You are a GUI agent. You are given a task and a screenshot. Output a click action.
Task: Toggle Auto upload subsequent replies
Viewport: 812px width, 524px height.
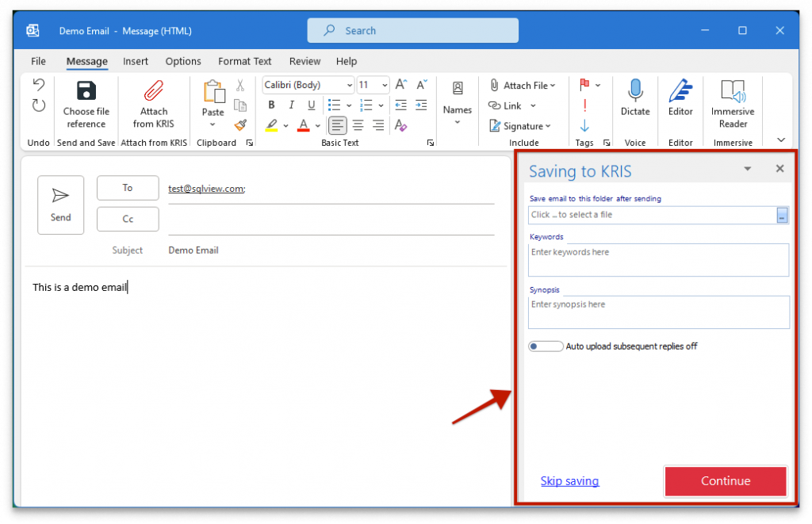[x=546, y=346]
